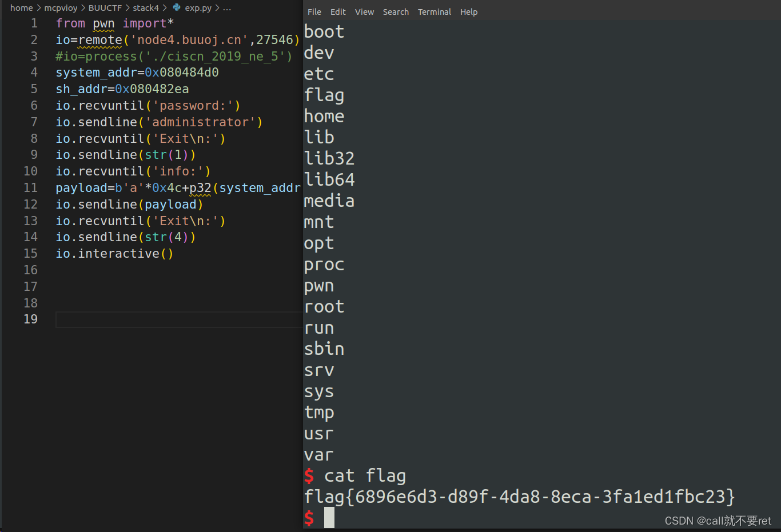Click 'etc' in terminal output
Viewport: 781px width, 532px height.
coord(319,74)
